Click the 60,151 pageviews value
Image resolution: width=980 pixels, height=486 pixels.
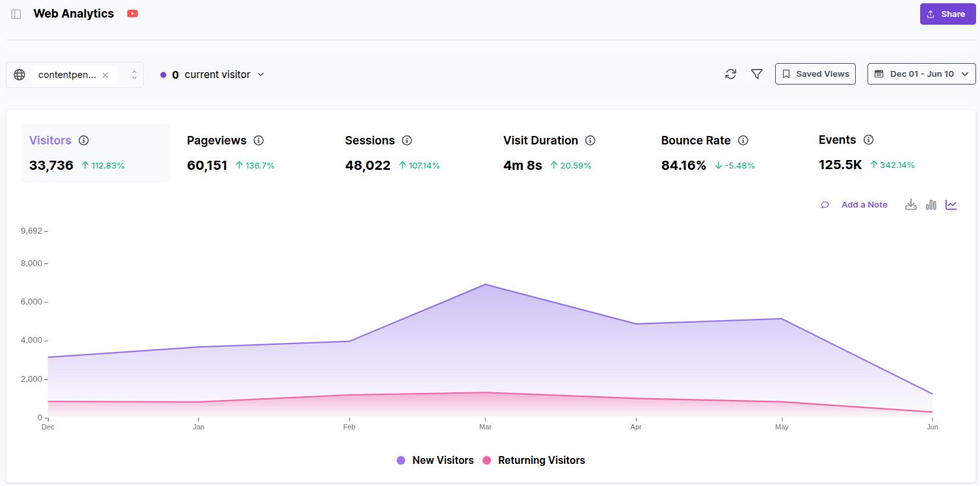207,165
